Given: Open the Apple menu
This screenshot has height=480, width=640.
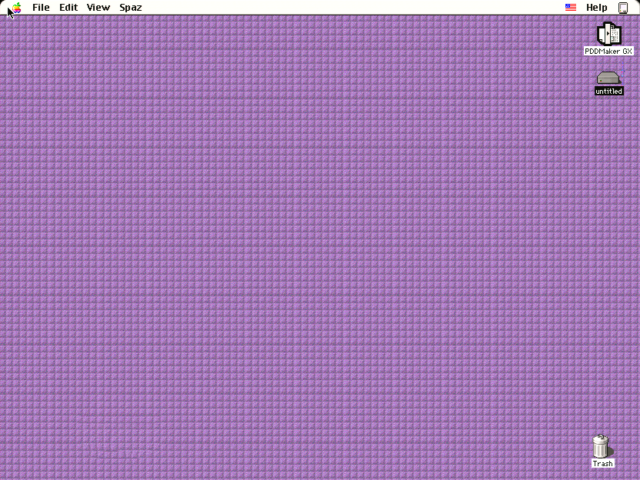Looking at the screenshot, I should click(16, 7).
